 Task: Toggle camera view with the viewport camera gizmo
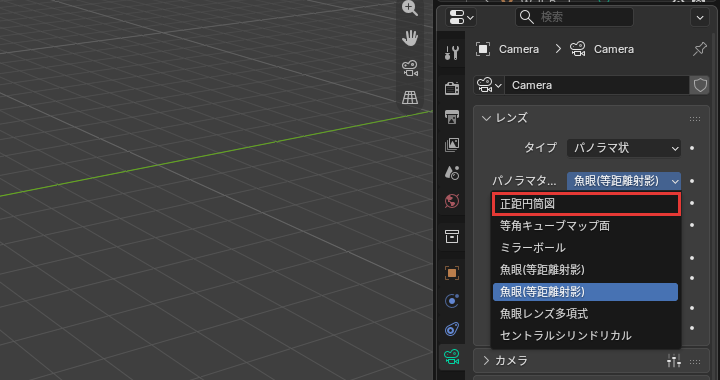point(410,68)
